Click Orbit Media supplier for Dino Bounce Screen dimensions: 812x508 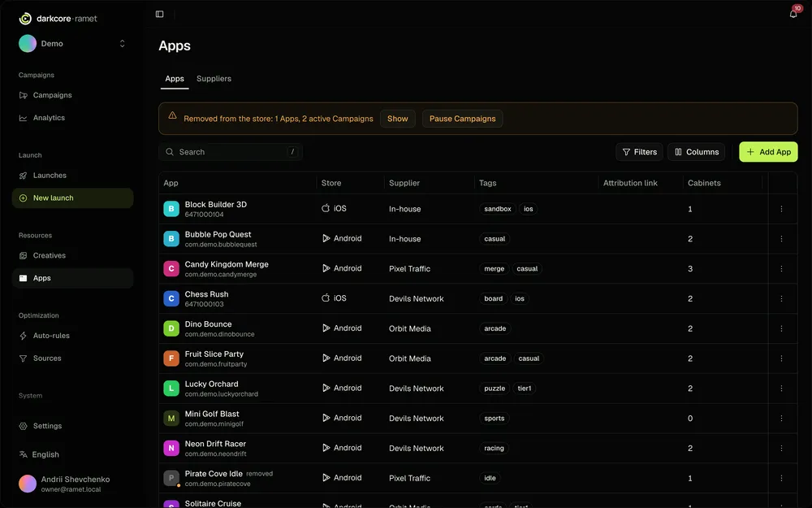pos(409,328)
